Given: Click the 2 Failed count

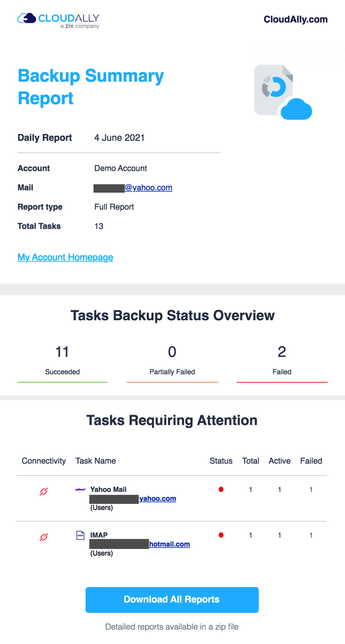Looking at the screenshot, I should pyautogui.click(x=282, y=352).
